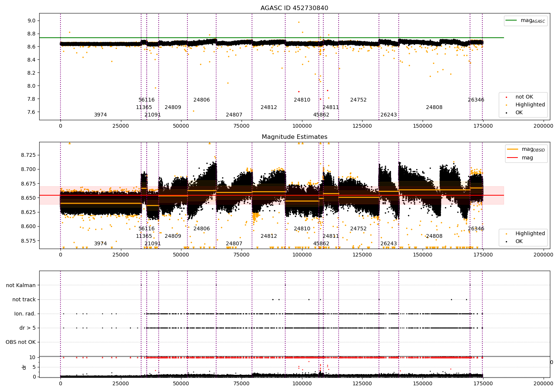The width and height of the screenshot is (560, 392).
Task: Click y-axis tick 8.4
Action: point(31,60)
